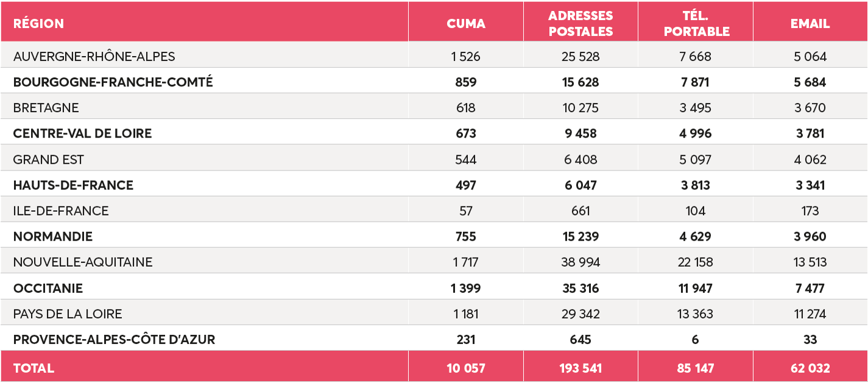Click the ILE-DE-FRANCE region name
The height and width of the screenshot is (383, 868).
coord(61,211)
